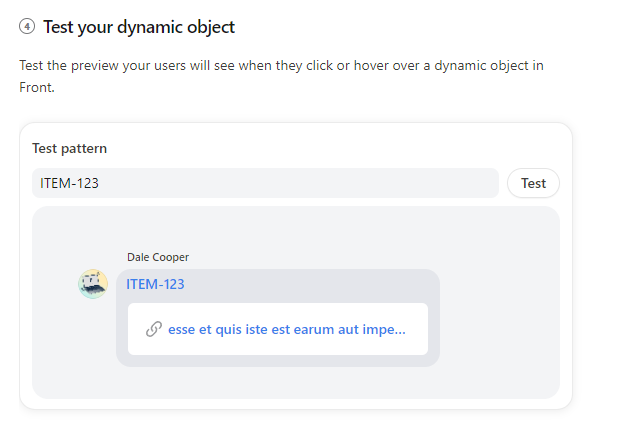The image size is (618, 433).
Task: Click the Dale Cooper sender name
Action: tap(158, 257)
